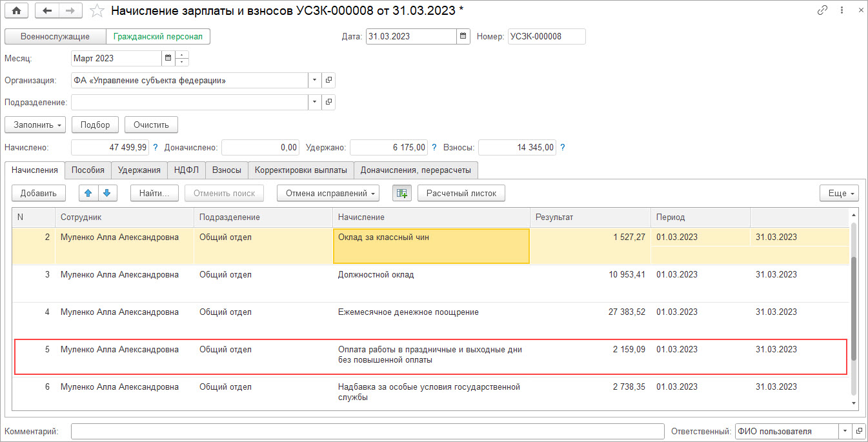868x442 pixels.
Task: Click the Добавить button
Action: pos(39,193)
